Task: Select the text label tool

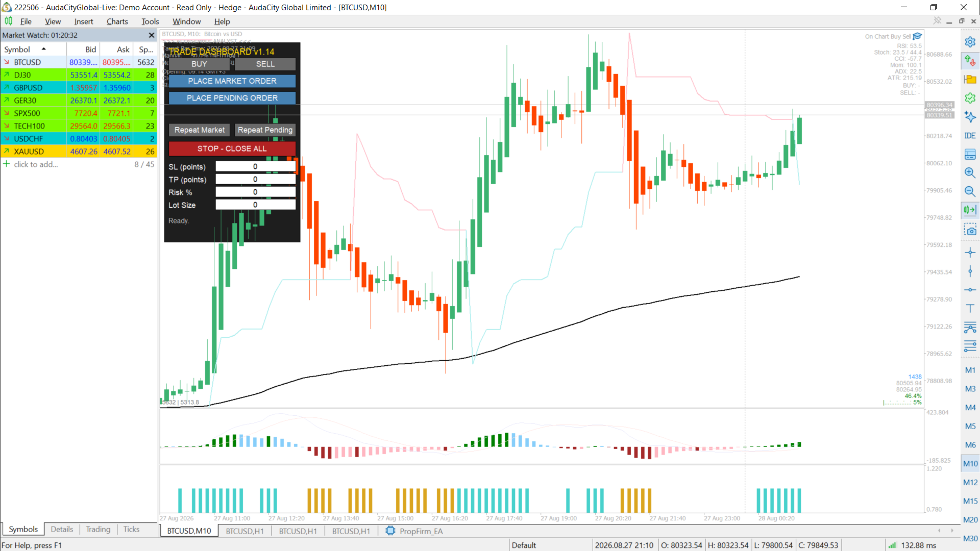Action: tap(970, 308)
